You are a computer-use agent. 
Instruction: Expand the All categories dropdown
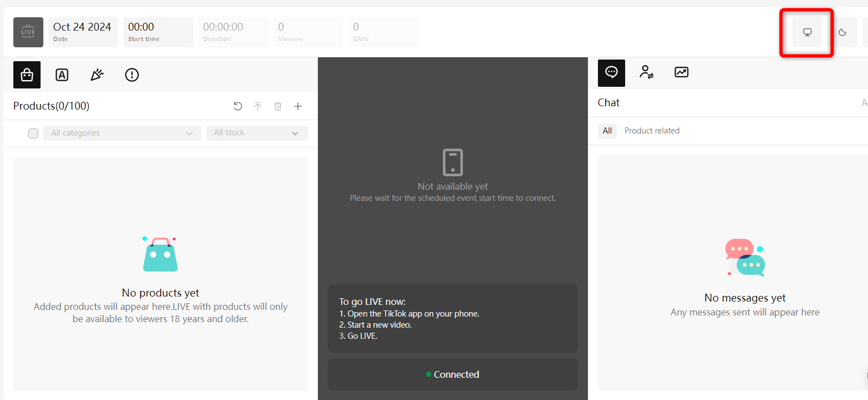pos(122,133)
